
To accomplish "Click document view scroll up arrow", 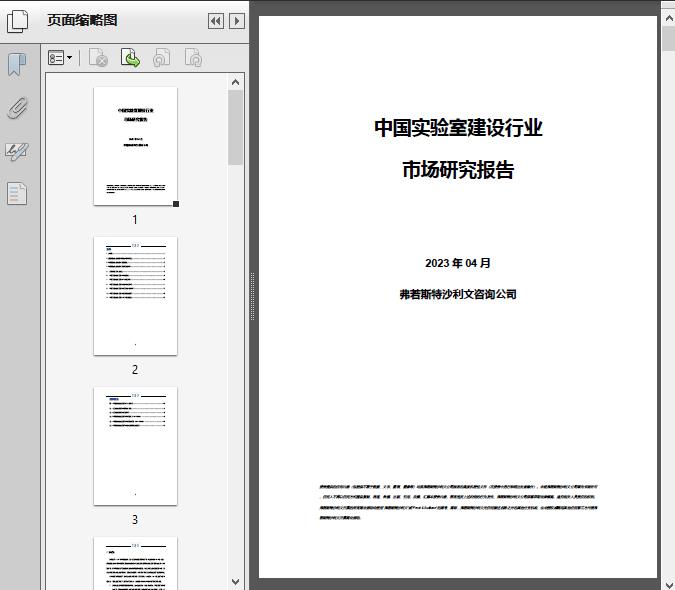I will click(669, 19).
